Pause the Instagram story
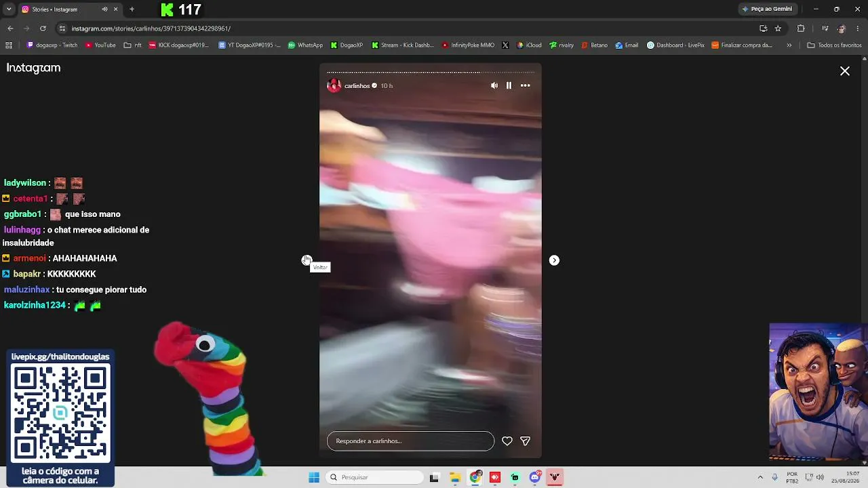This screenshot has height=488, width=868. point(509,85)
